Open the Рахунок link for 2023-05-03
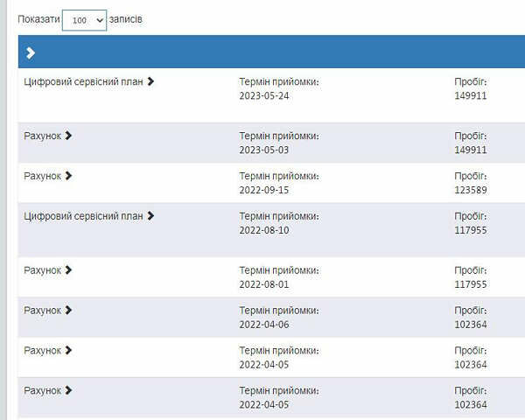The width and height of the screenshot is (525, 420). click(x=42, y=136)
